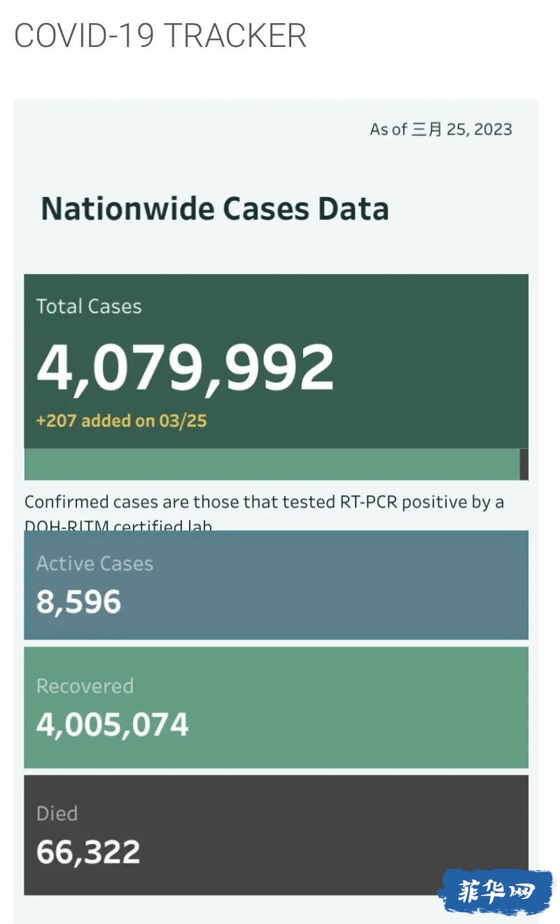Click the 66,322 deaths number
Screen dimensions: 560x924
pyautogui.click(x=88, y=852)
